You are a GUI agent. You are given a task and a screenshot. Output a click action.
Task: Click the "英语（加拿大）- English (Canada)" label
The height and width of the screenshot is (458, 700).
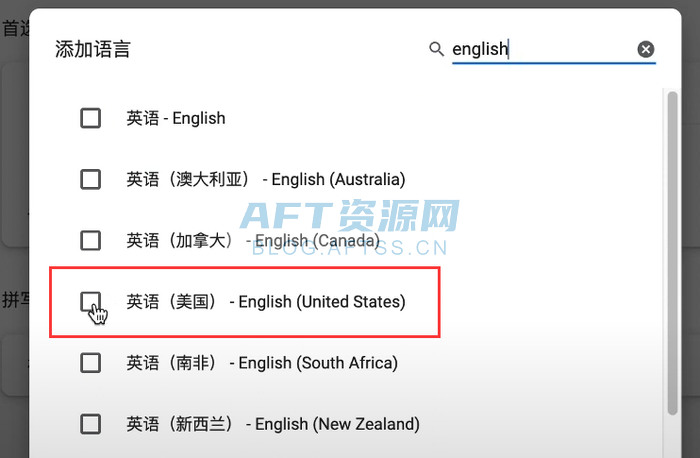point(252,240)
